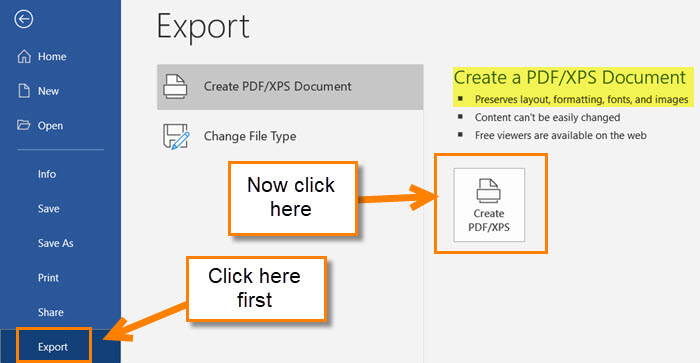Click the Home house icon
700x363 pixels.
coord(24,57)
